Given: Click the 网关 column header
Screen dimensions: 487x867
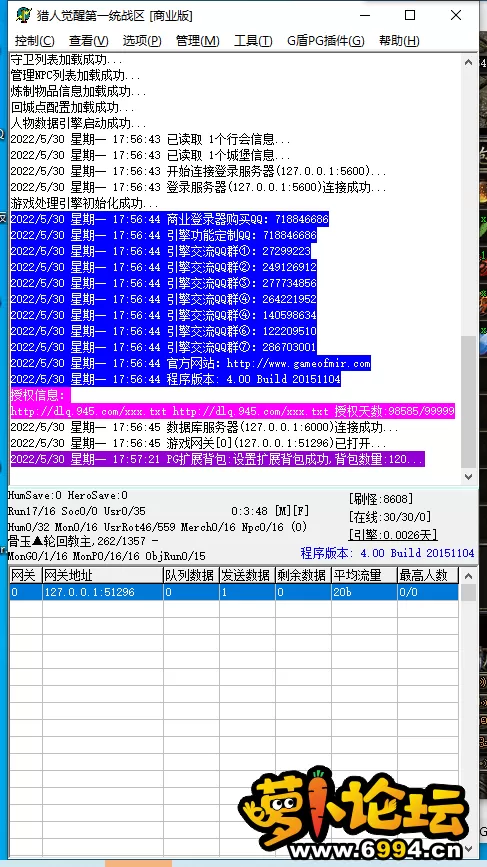Looking at the screenshot, I should 26,576.
